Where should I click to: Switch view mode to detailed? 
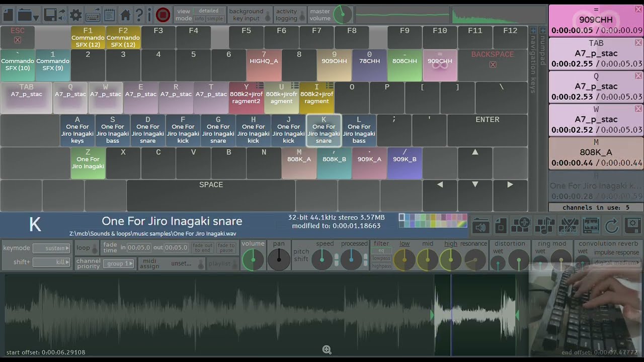(208, 11)
